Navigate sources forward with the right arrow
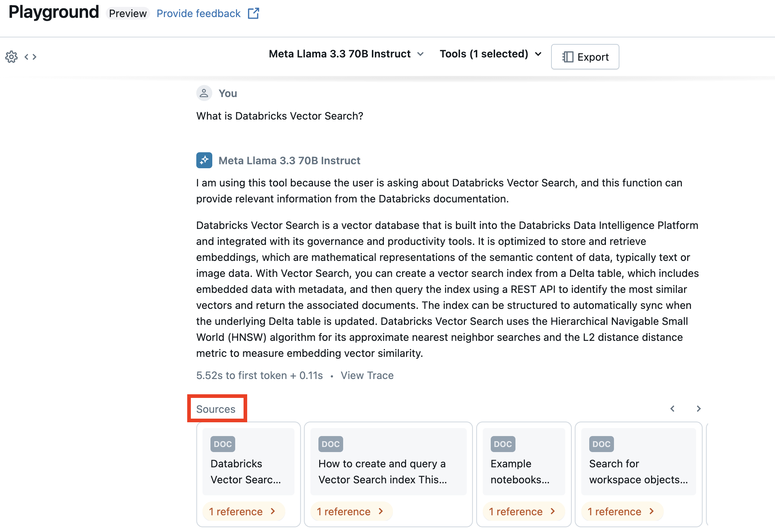775x532 pixels. click(698, 408)
